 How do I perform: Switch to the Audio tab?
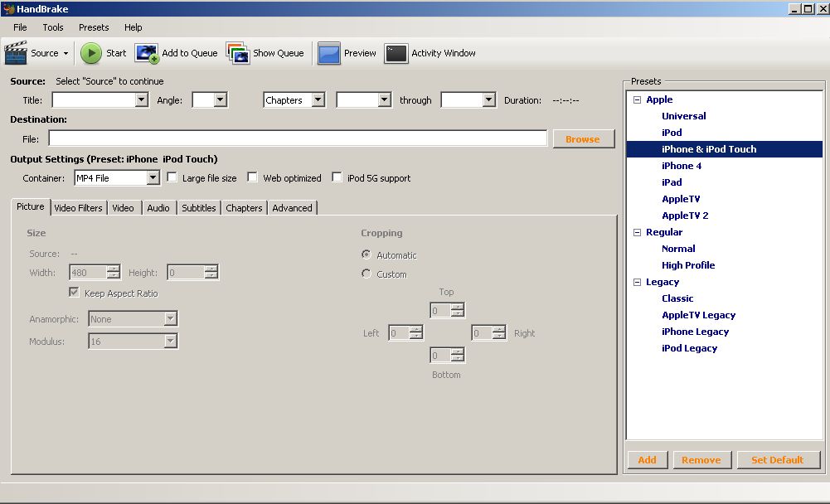[158, 208]
